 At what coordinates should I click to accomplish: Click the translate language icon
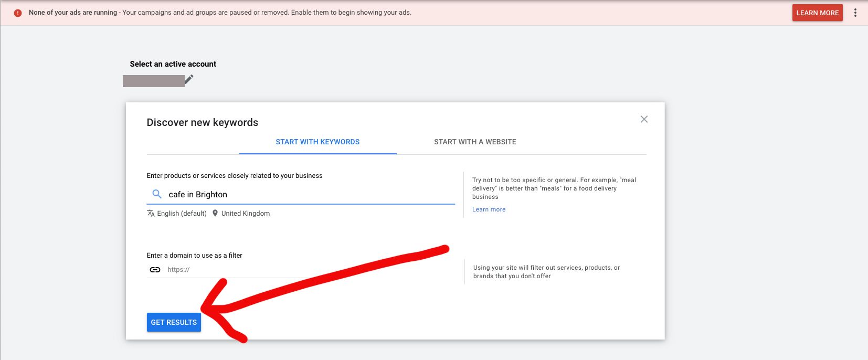(151, 213)
